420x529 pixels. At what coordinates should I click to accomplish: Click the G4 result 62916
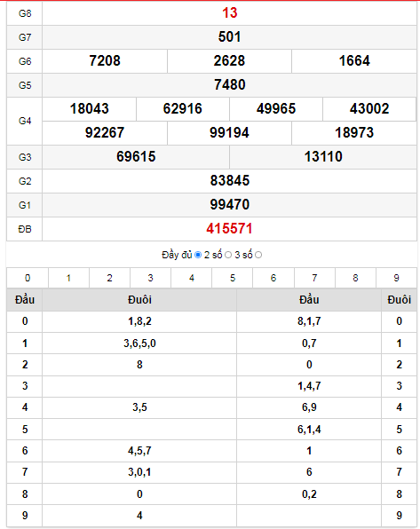tap(183, 108)
